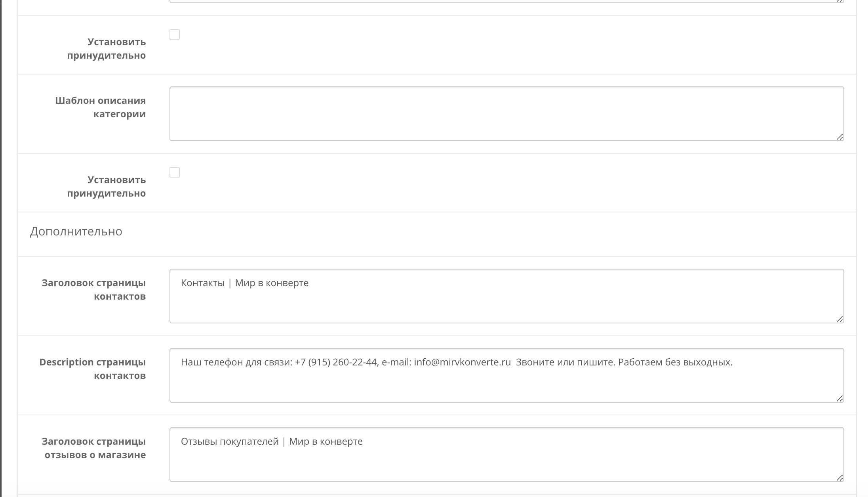The image size is (868, 497).
Task: Click the "Отзывы покупателей" text in reviews title field
Action: (x=230, y=442)
